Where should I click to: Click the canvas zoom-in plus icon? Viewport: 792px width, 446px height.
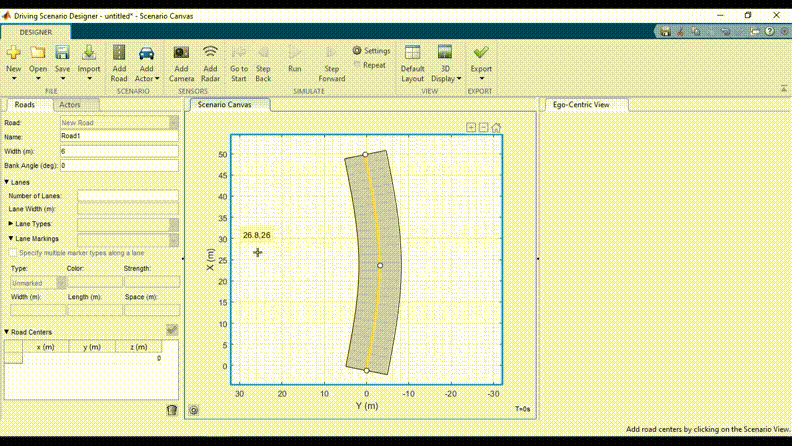(472, 128)
